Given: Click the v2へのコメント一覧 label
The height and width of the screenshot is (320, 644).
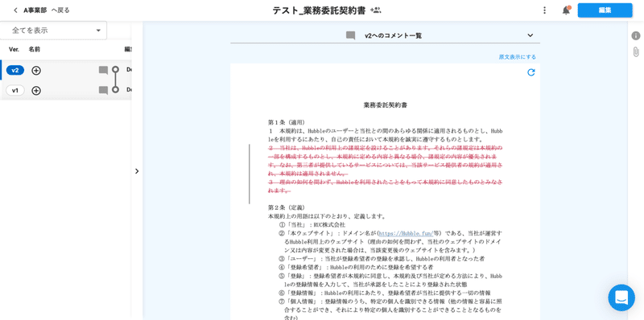Looking at the screenshot, I should [x=393, y=35].
